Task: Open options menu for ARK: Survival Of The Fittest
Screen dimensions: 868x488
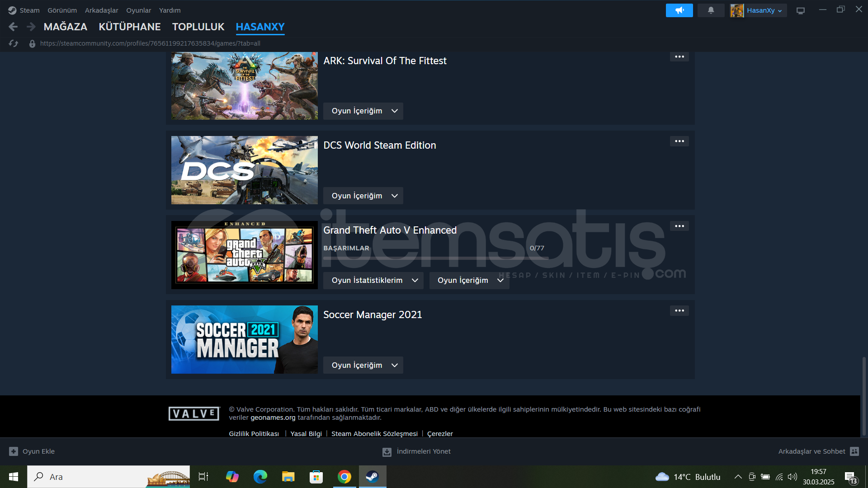Action: [x=679, y=57]
